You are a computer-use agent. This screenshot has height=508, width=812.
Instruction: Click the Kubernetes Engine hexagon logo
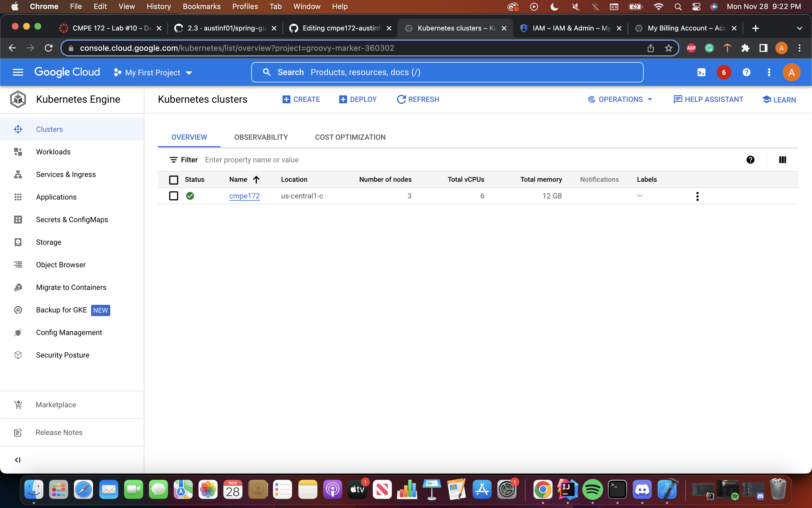coord(18,99)
